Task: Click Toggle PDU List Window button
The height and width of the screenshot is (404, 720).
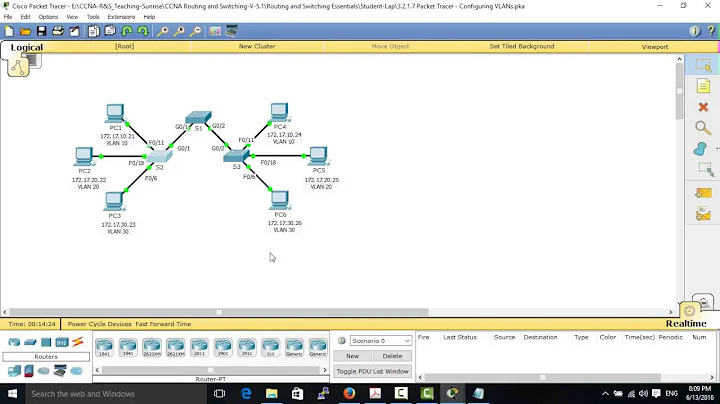Action: (372, 371)
